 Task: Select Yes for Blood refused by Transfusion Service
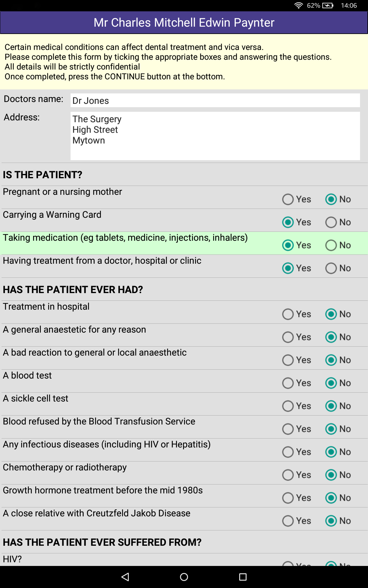tap(287, 429)
